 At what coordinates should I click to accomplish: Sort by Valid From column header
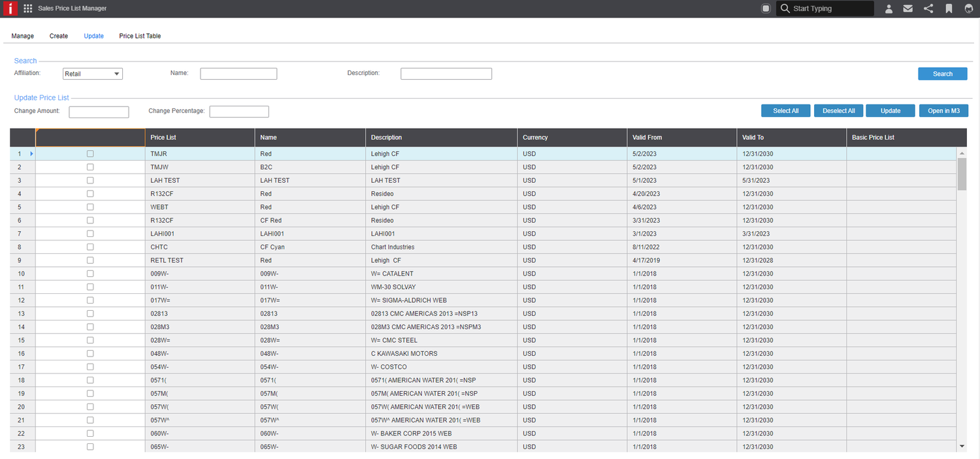click(682, 138)
